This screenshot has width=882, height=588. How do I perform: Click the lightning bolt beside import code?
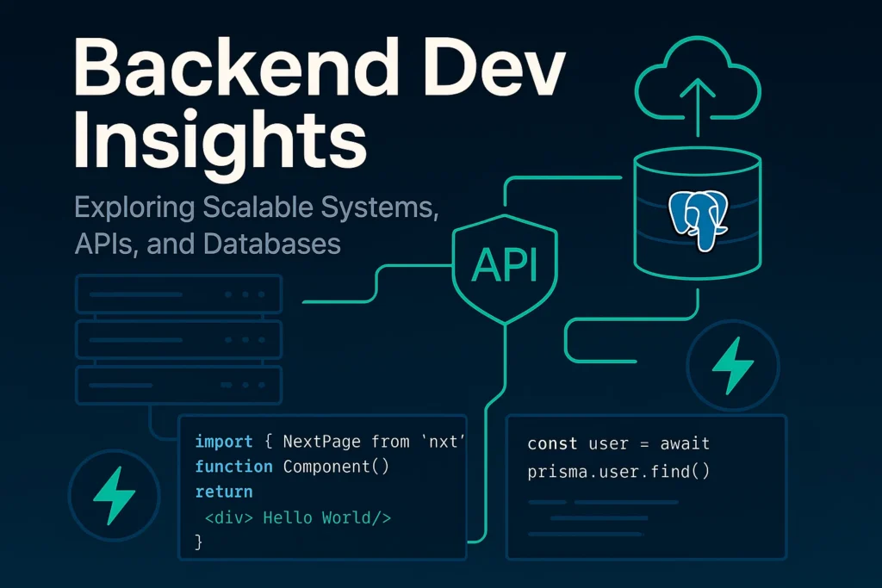point(115,495)
